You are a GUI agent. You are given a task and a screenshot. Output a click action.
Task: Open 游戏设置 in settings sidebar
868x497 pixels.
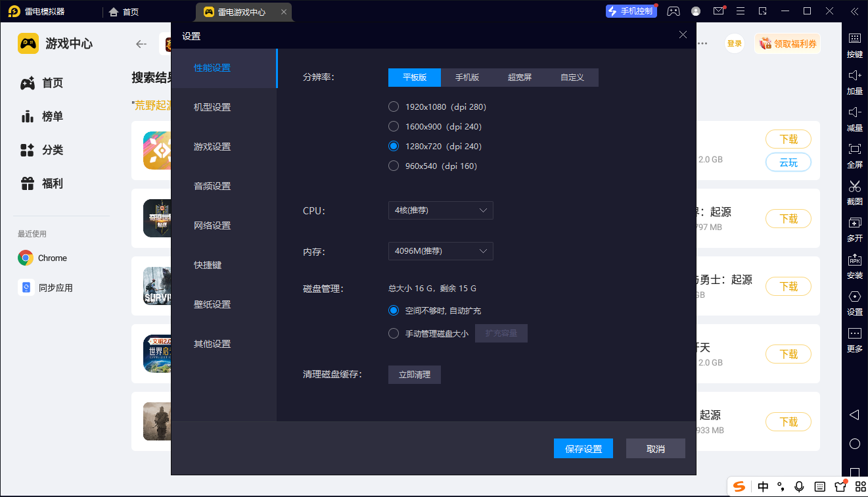[x=212, y=147]
